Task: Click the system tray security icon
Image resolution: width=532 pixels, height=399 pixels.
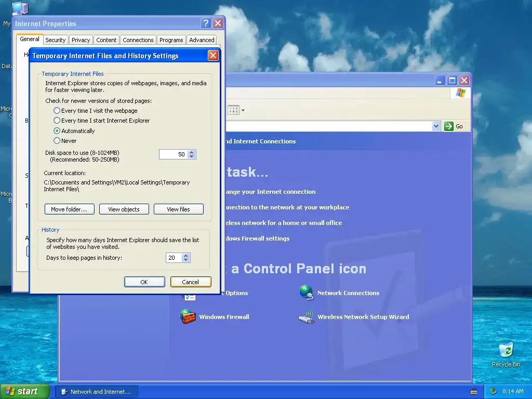Action: [x=494, y=392]
